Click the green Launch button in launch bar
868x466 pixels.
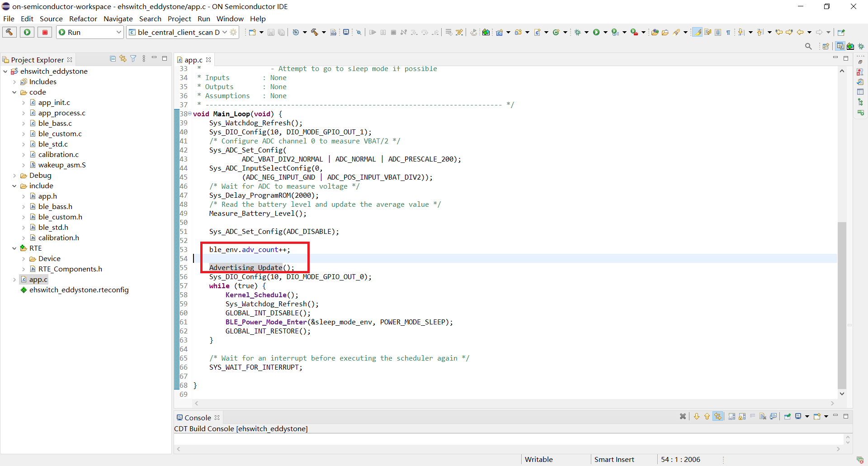(x=27, y=32)
